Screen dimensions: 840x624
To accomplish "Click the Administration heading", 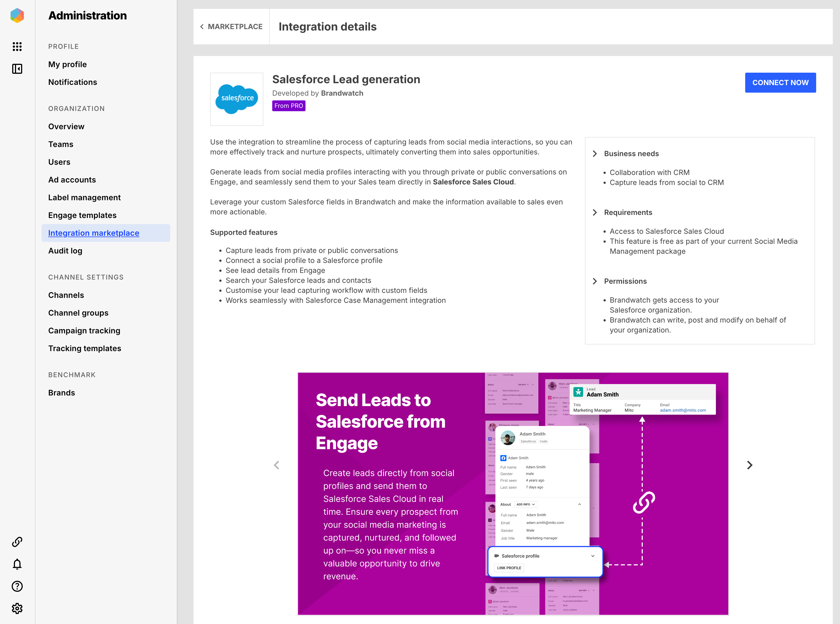I will pyautogui.click(x=88, y=16).
